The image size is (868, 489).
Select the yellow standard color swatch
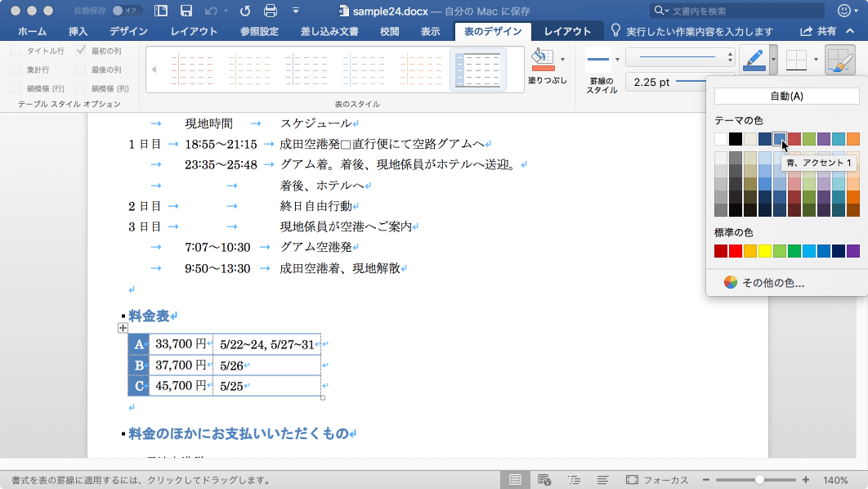(764, 251)
